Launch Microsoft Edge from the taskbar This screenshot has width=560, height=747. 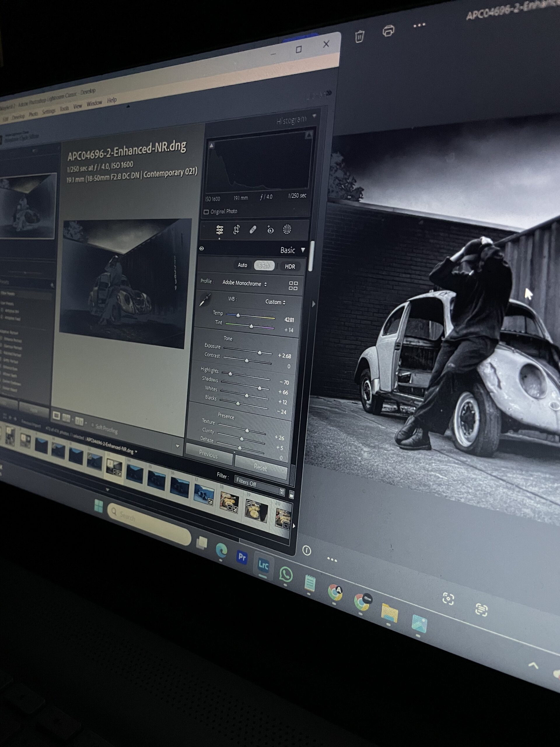[x=221, y=551]
